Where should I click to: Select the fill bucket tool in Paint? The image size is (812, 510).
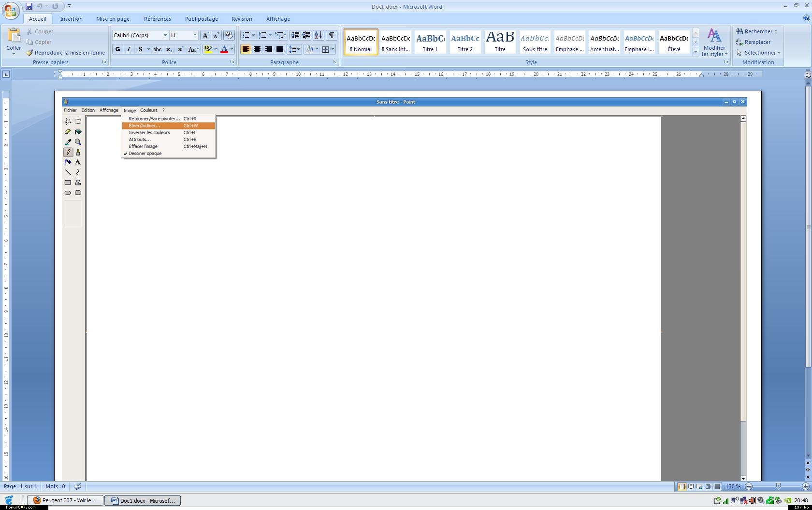78,132
